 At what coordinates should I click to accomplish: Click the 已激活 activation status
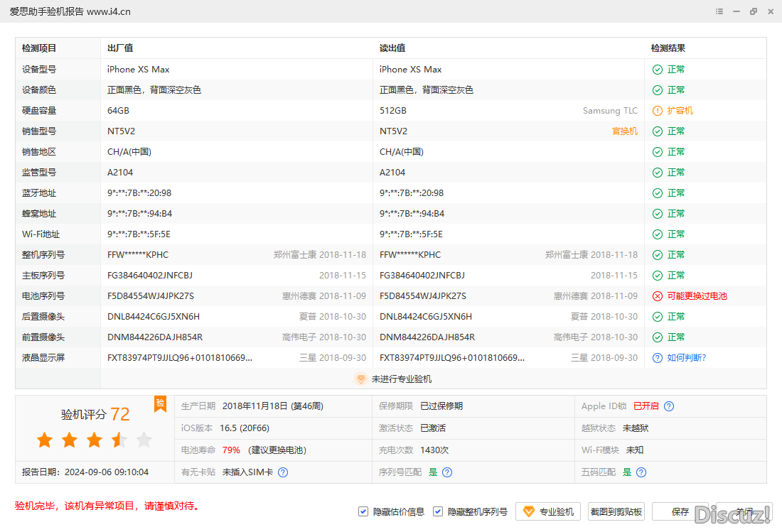[x=433, y=428]
